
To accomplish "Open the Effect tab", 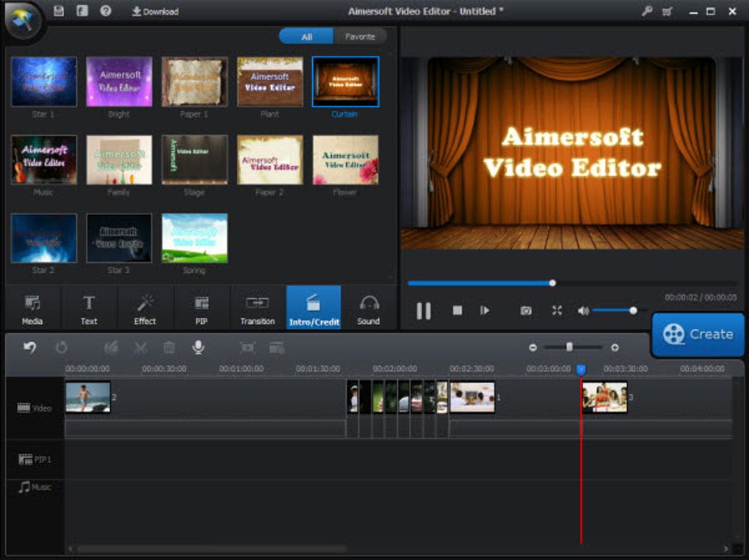I will [x=145, y=310].
